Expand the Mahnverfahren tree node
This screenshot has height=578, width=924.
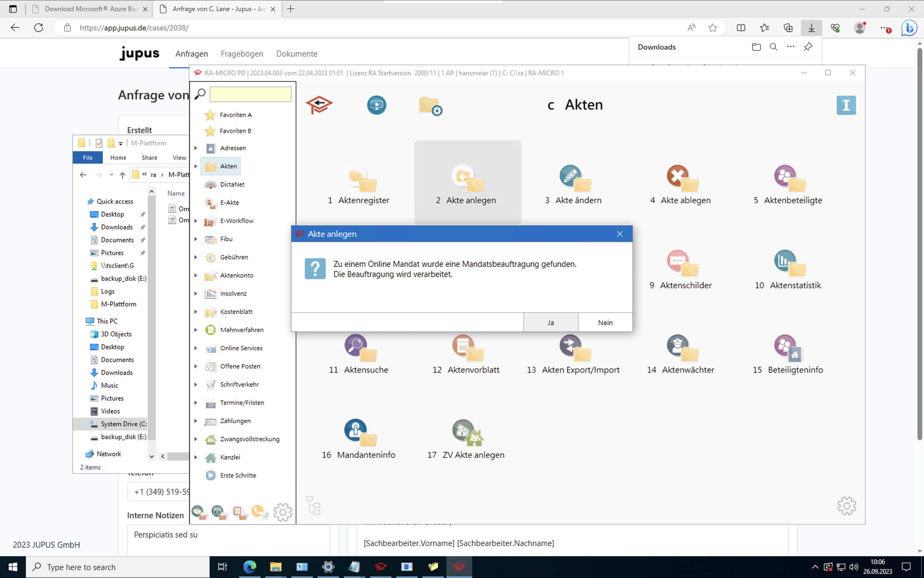[x=196, y=330]
